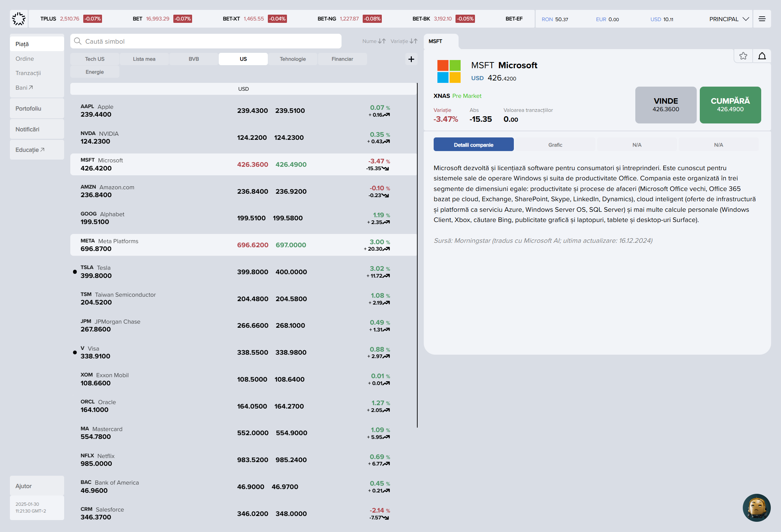781x532 pixels.
Task: Click the watchlist vertical scrollbar
Action: click(x=417, y=255)
